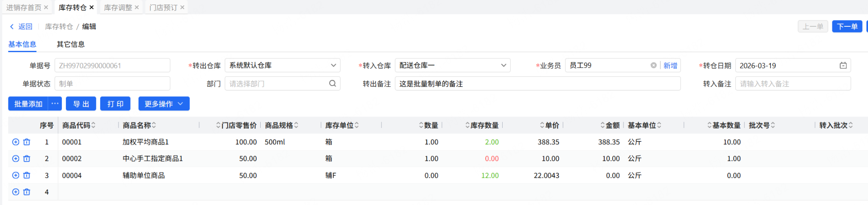The width and height of the screenshot is (868, 205).
Task: Expand the 转入仓库 dropdown
Action: click(504, 66)
